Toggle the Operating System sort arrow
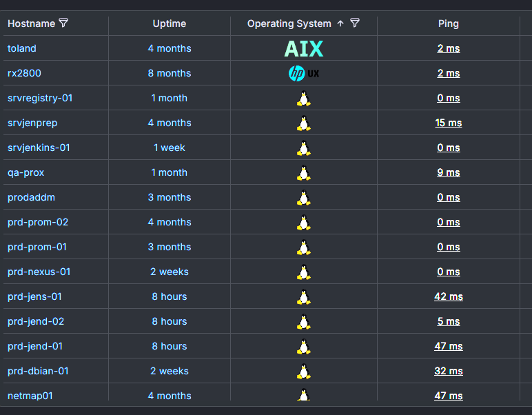The height and width of the screenshot is (415, 532). pyautogui.click(x=340, y=23)
